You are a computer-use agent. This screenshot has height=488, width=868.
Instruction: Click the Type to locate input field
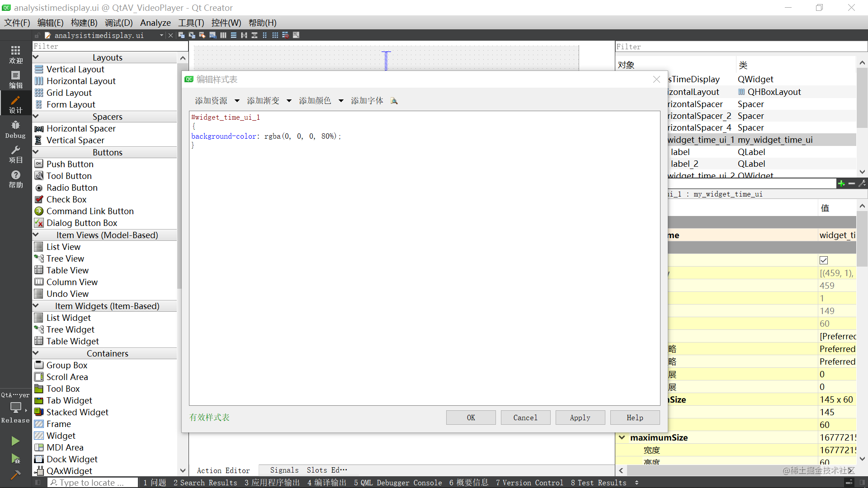tap(93, 483)
